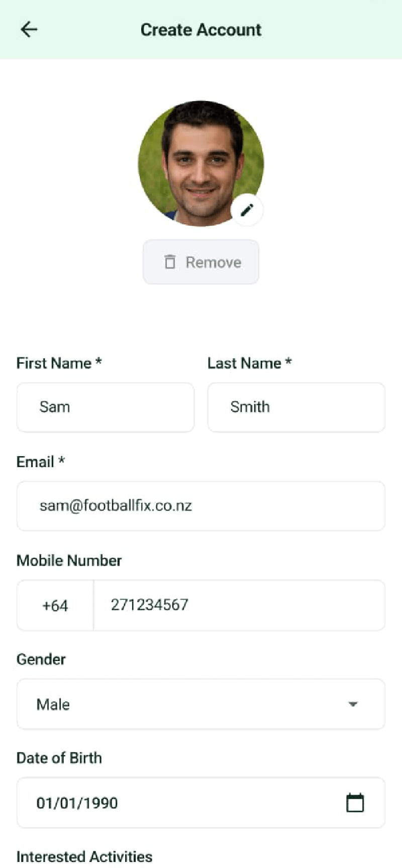
Task: Tap the back arrow icon
Action: pos(29,30)
